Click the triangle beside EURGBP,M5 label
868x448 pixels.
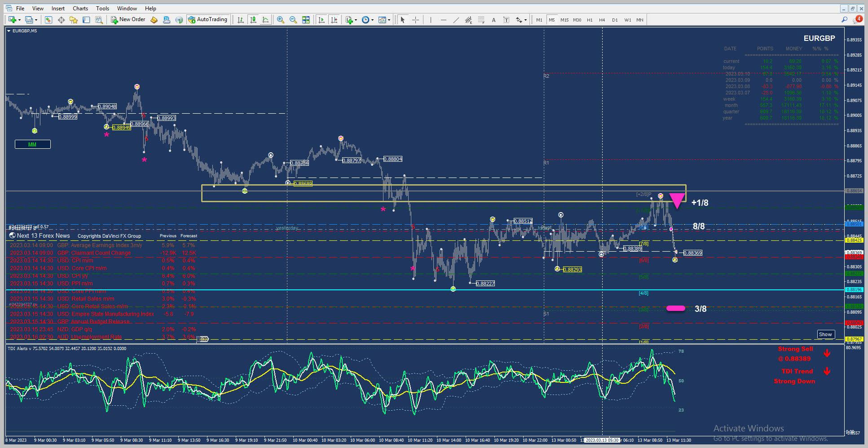pyautogui.click(x=9, y=31)
